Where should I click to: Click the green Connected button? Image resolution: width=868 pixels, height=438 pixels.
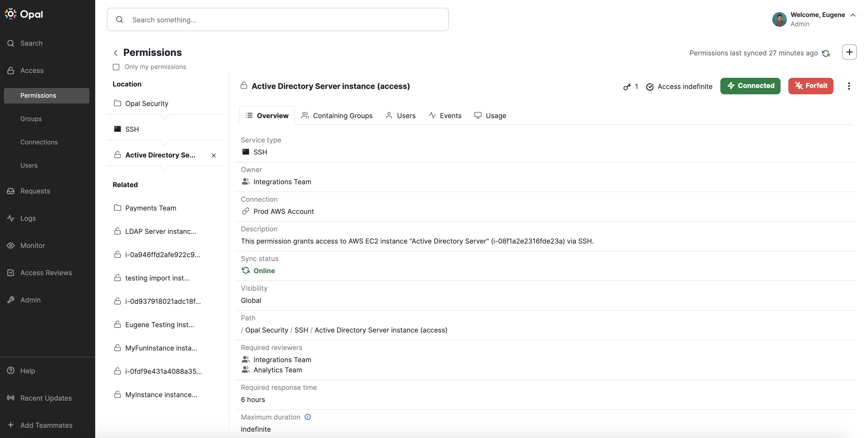pos(750,86)
